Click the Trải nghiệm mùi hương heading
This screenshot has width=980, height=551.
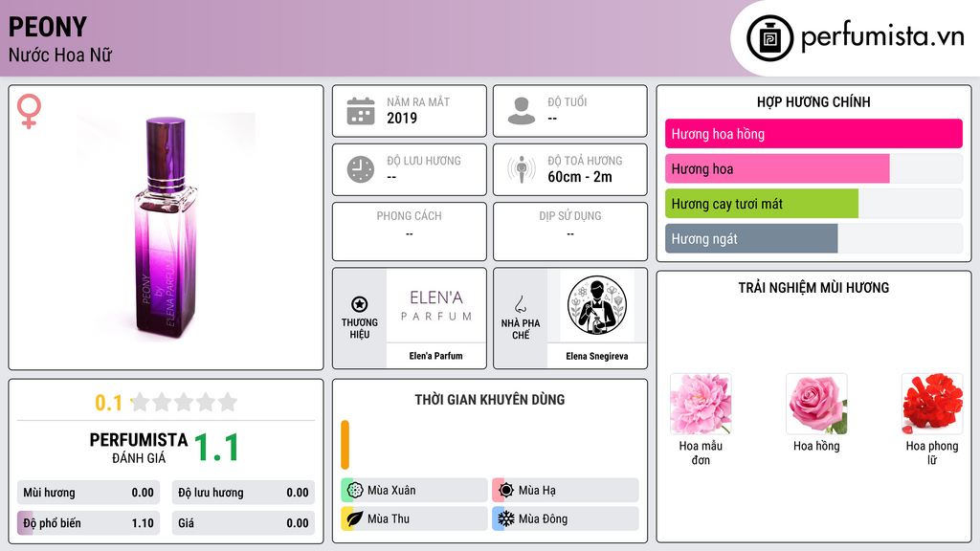coord(813,288)
